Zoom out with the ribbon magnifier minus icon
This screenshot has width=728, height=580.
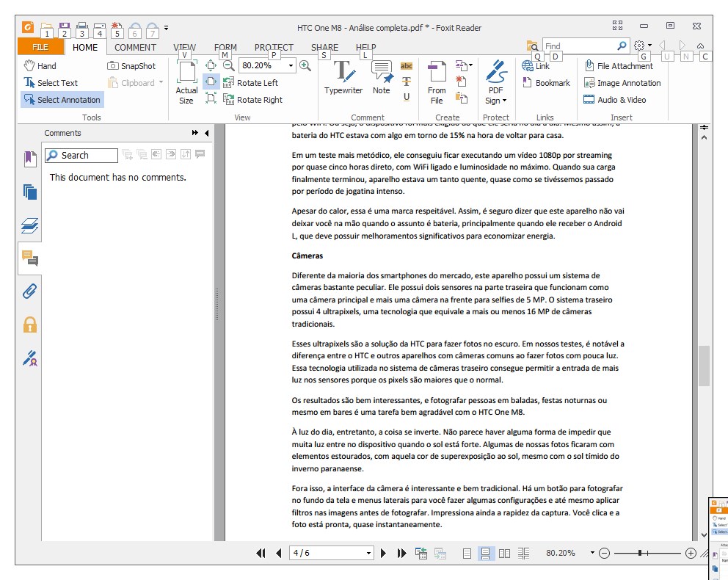click(228, 65)
